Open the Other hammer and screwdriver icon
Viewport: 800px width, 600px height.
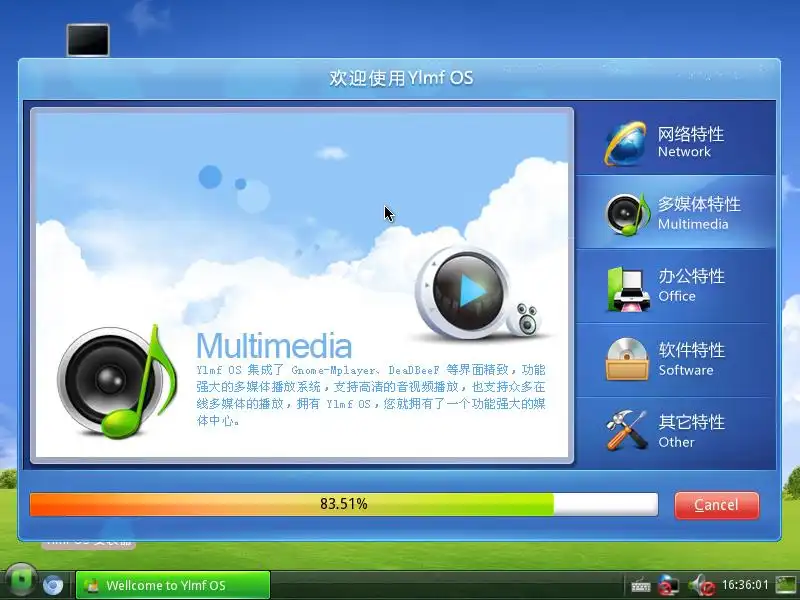click(626, 431)
